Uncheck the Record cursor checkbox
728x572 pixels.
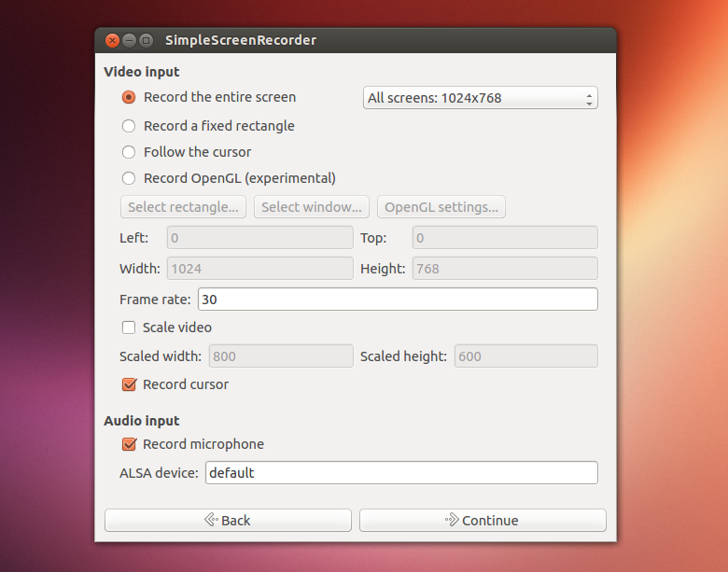point(129,384)
